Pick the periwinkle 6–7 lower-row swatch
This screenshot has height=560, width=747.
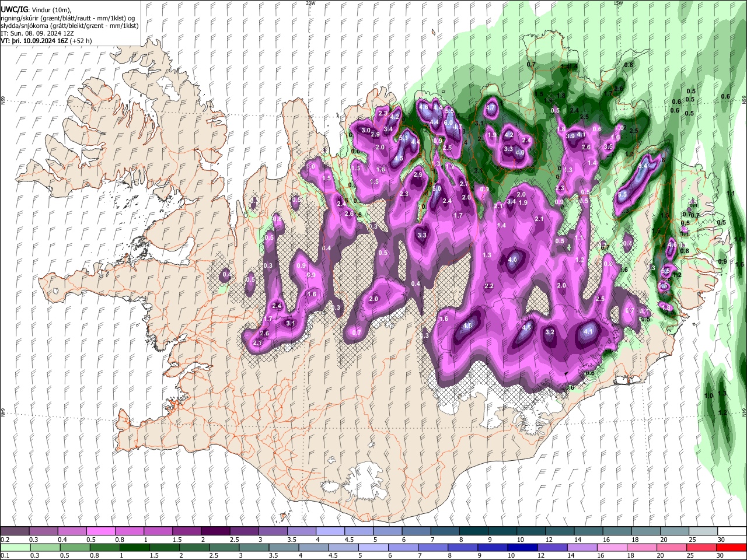403,547
